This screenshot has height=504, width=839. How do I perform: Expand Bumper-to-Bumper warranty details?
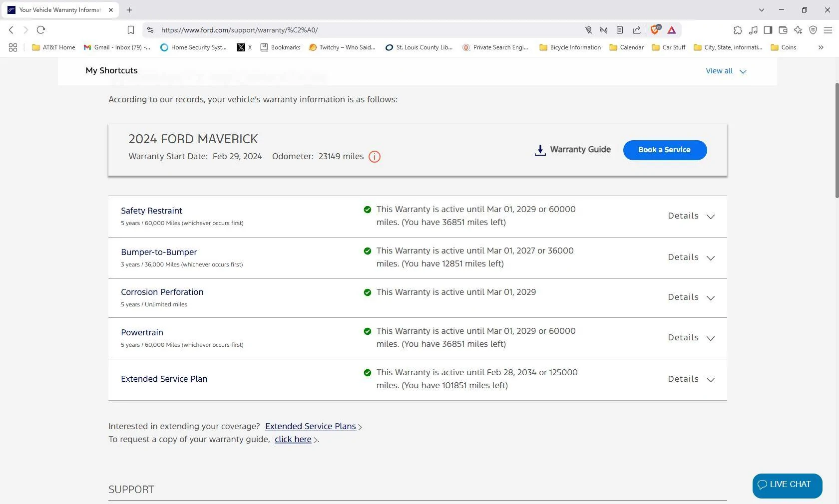[691, 257]
